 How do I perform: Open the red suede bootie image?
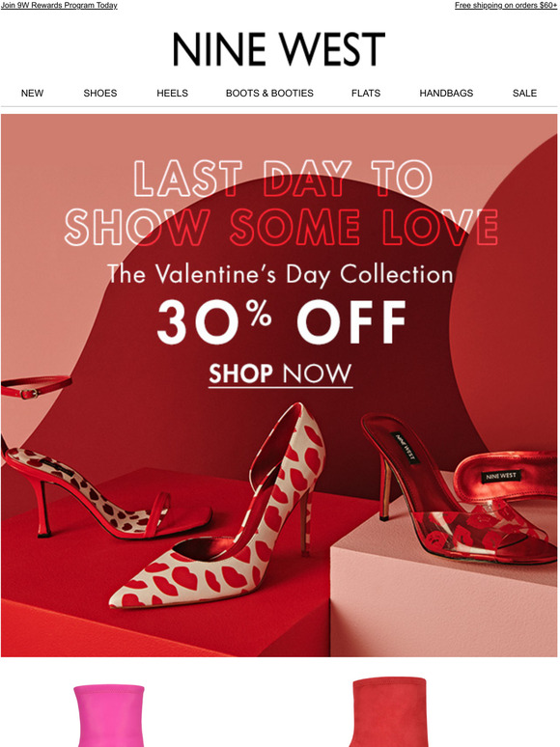[x=388, y=711]
